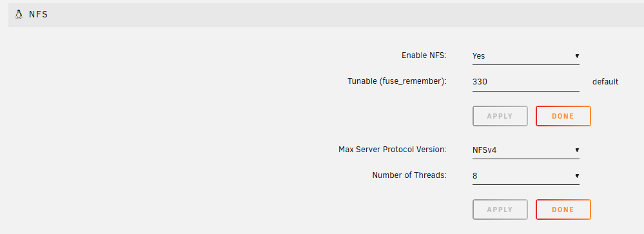Click the arrow on Enable NFS selector
This screenshot has width=644, height=234.
[577, 56]
